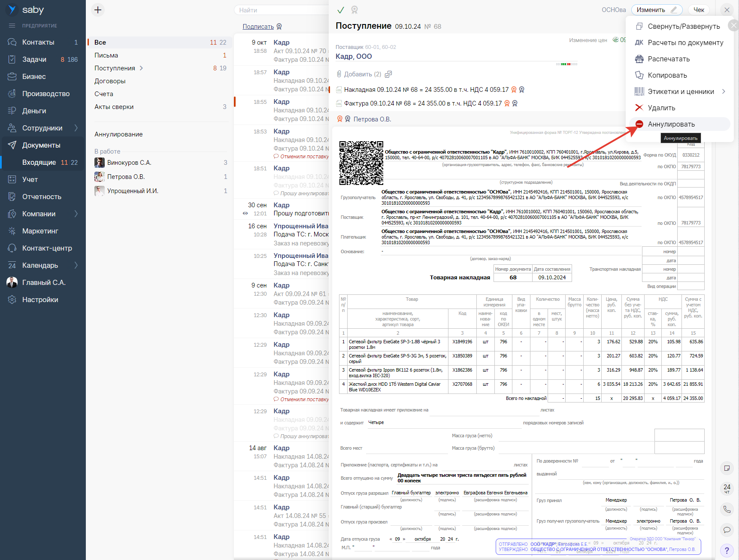739x560 pixels.
Task: Expand the Этикетки и ценники submenu
Action: [x=724, y=91]
